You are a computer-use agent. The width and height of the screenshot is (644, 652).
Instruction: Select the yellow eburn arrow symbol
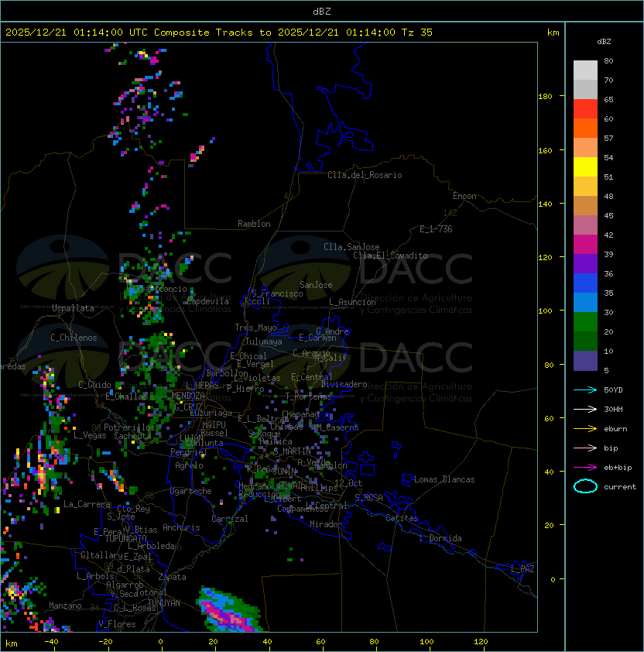pos(585,428)
